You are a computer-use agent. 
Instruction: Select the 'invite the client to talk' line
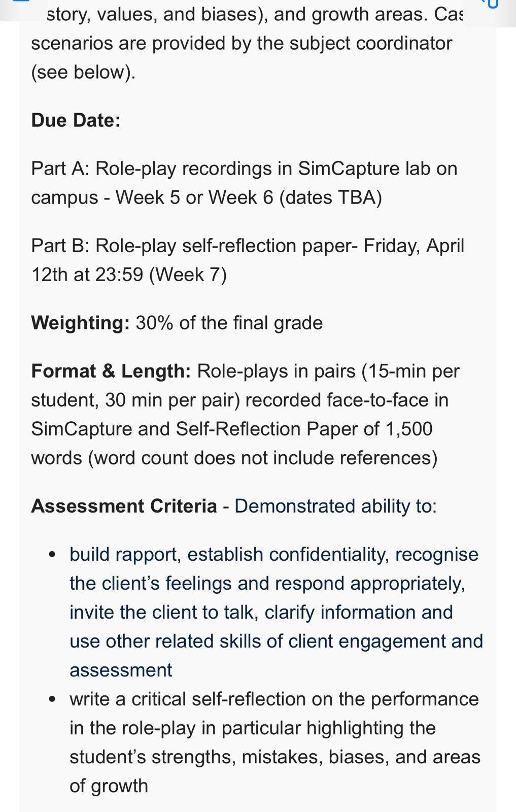point(261,612)
